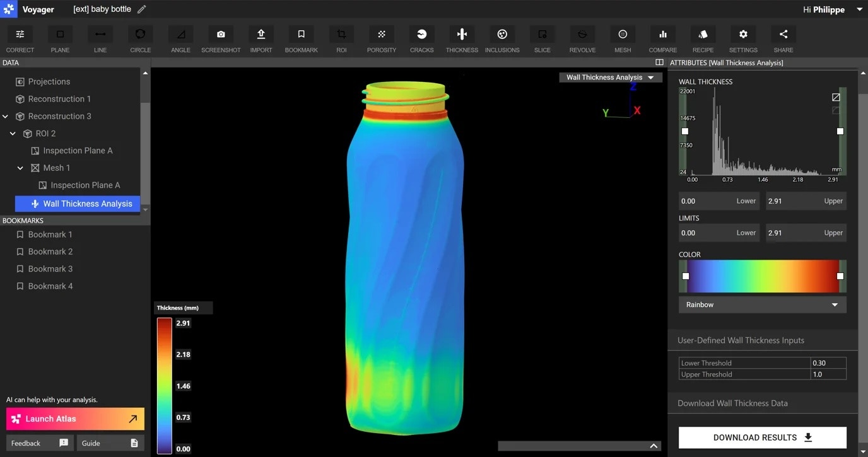Click the Feedback button

coord(40,443)
